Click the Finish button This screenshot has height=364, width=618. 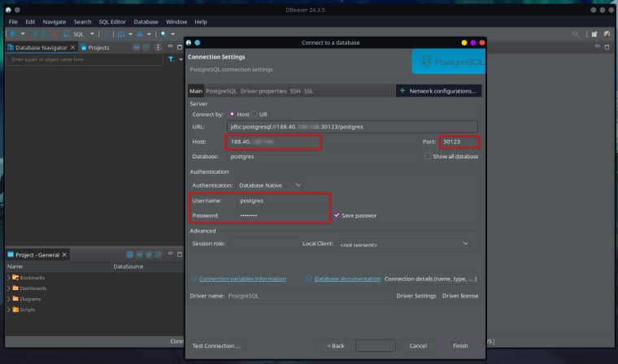click(460, 345)
